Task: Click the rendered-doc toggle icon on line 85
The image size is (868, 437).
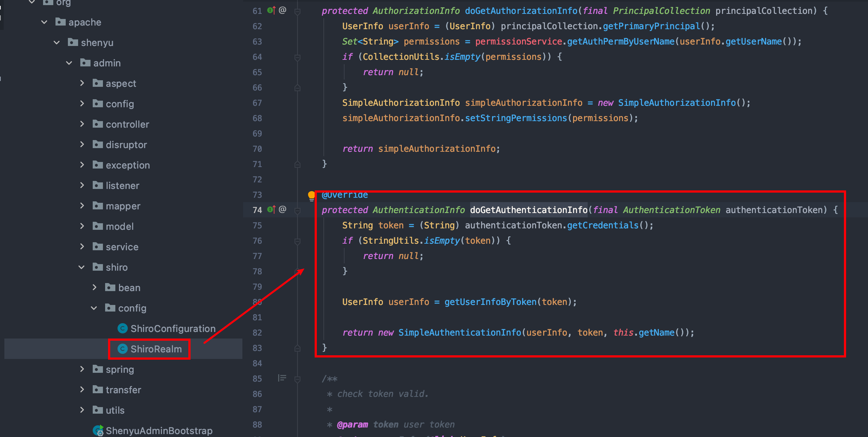Action: point(282,378)
